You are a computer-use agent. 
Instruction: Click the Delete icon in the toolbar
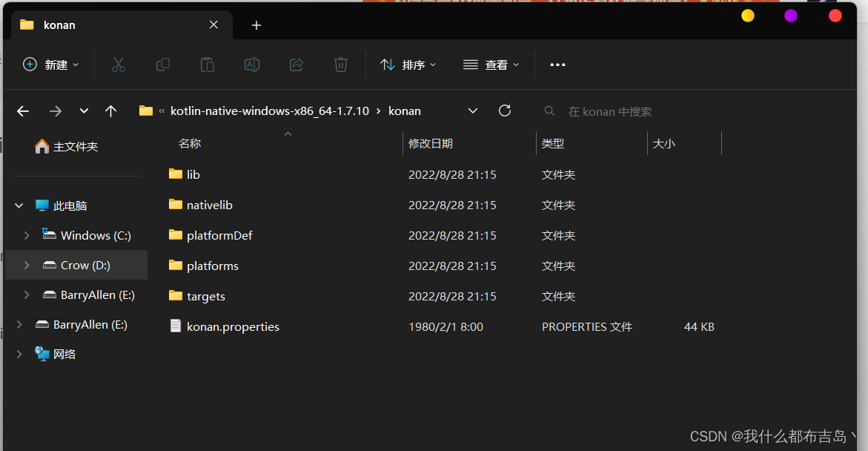click(340, 65)
